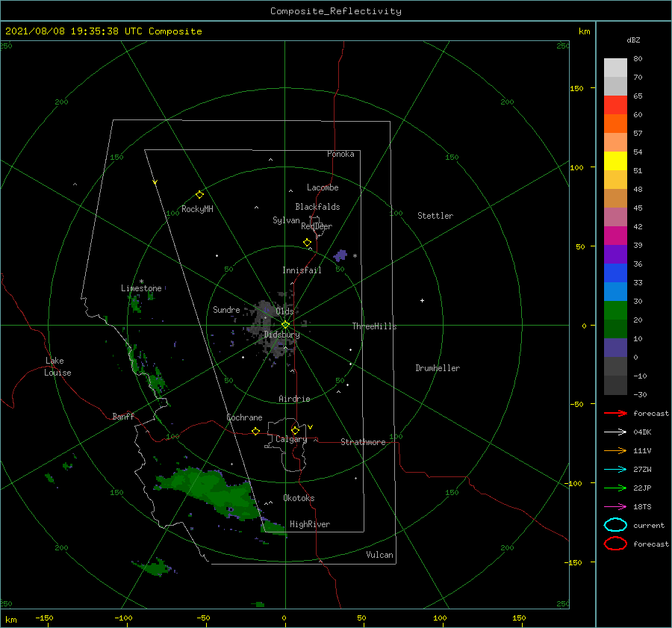The height and width of the screenshot is (628, 672).
Task: Click yellow diamond marker inside Calgary outline
Action: tap(295, 430)
